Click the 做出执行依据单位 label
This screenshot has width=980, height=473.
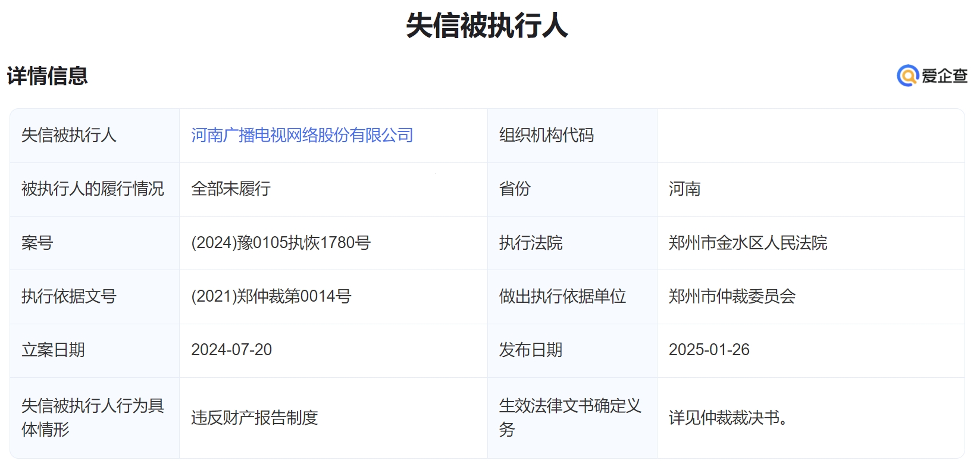[x=562, y=296]
